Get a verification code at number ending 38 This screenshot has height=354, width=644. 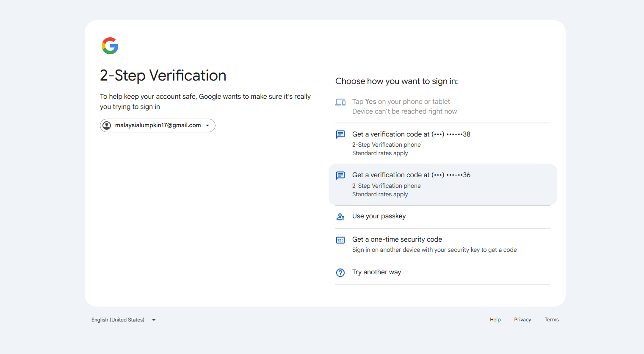tap(443, 143)
